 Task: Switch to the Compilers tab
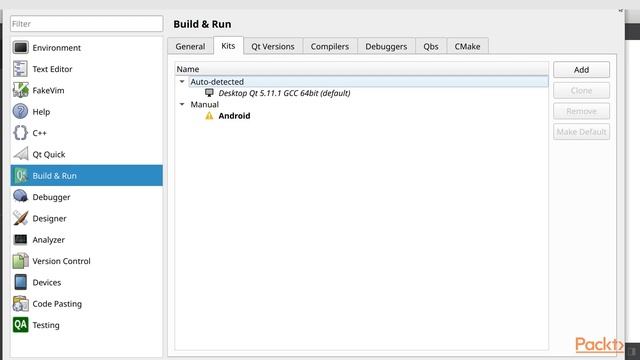(x=330, y=47)
